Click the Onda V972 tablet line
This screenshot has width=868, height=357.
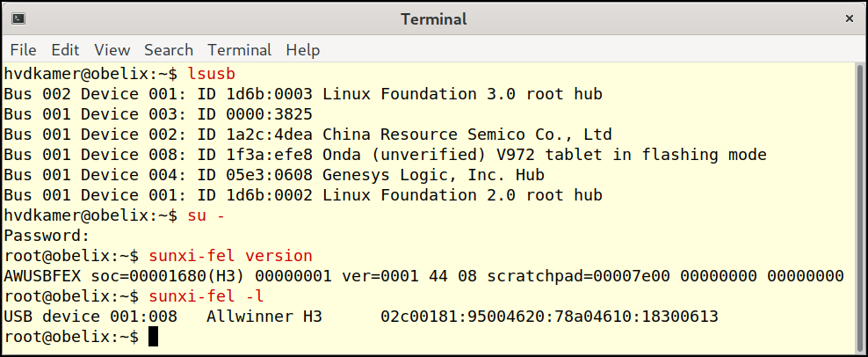(x=386, y=155)
